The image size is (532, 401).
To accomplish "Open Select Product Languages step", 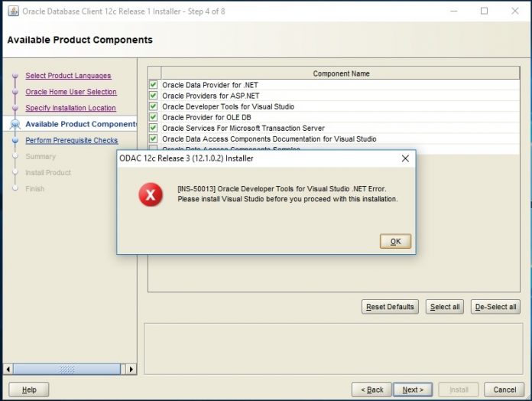I will (68, 75).
